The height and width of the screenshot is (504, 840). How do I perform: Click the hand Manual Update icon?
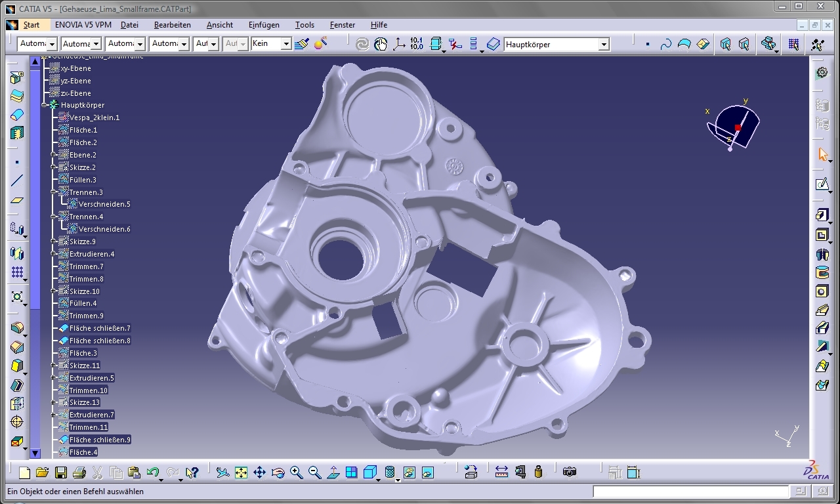[x=381, y=44]
